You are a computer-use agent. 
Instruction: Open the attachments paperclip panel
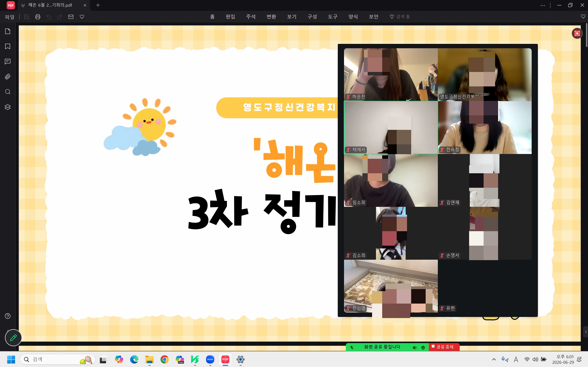tap(8, 77)
